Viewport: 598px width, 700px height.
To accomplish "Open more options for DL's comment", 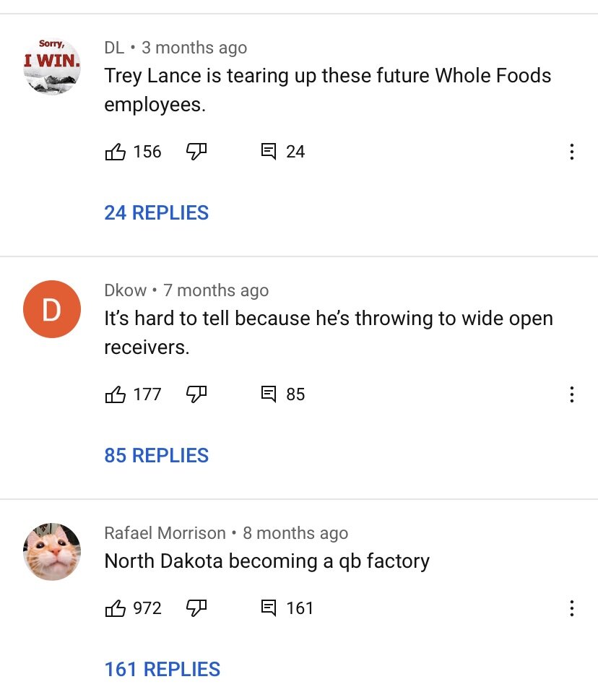I will pos(571,152).
